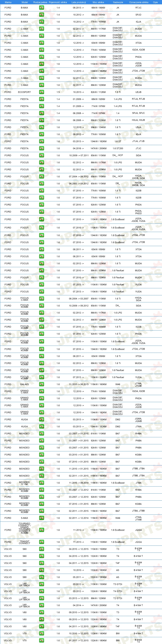Screen dimensions: 162x644
Task: Click fuel icon in FIESTA U5JA row
Action: 42,127
